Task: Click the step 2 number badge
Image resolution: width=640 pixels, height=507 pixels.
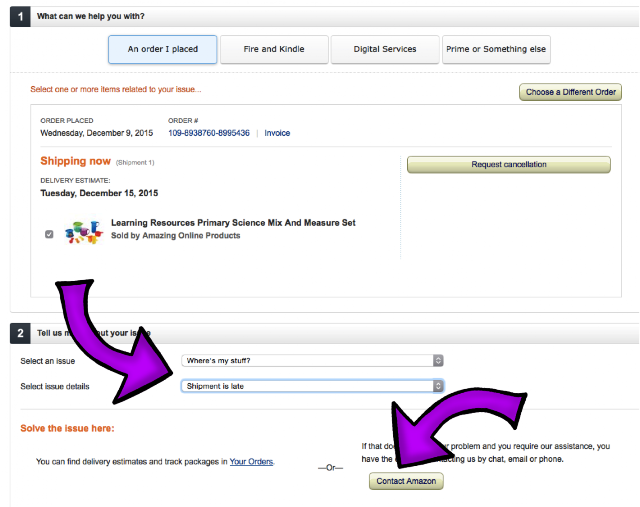Action: click(20, 333)
